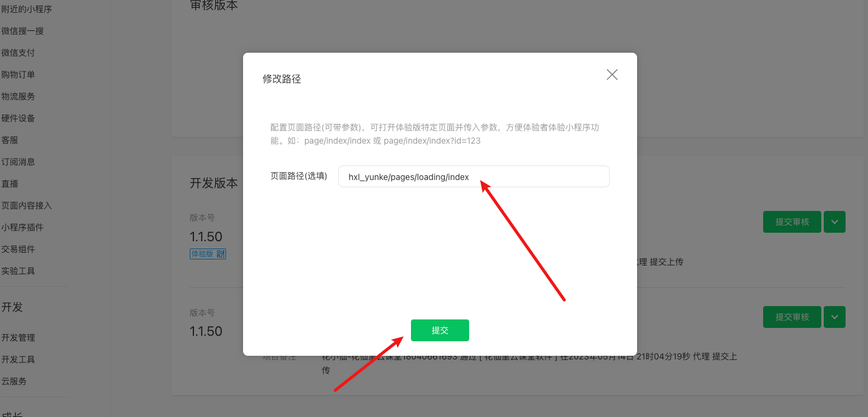The height and width of the screenshot is (417, 868).
Task: Select 云服务 in sidebar
Action: coord(14,381)
